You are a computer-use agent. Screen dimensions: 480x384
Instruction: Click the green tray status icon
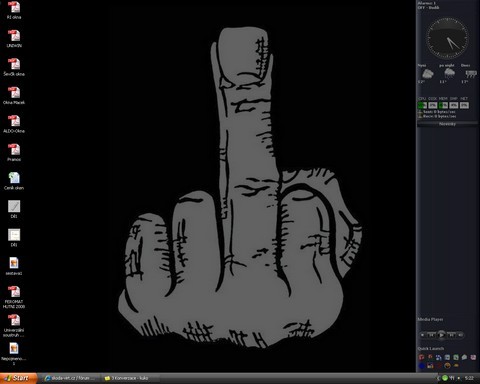(x=445, y=378)
